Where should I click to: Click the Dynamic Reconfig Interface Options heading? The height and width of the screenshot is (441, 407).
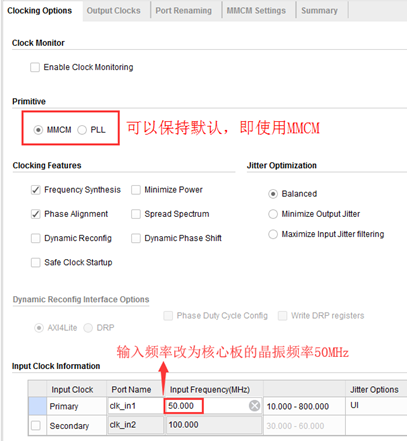(81, 299)
